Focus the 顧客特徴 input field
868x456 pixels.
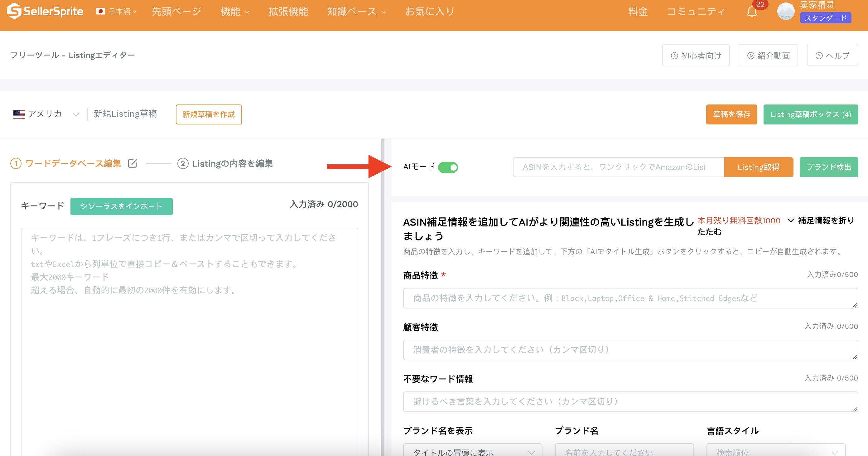coord(630,350)
